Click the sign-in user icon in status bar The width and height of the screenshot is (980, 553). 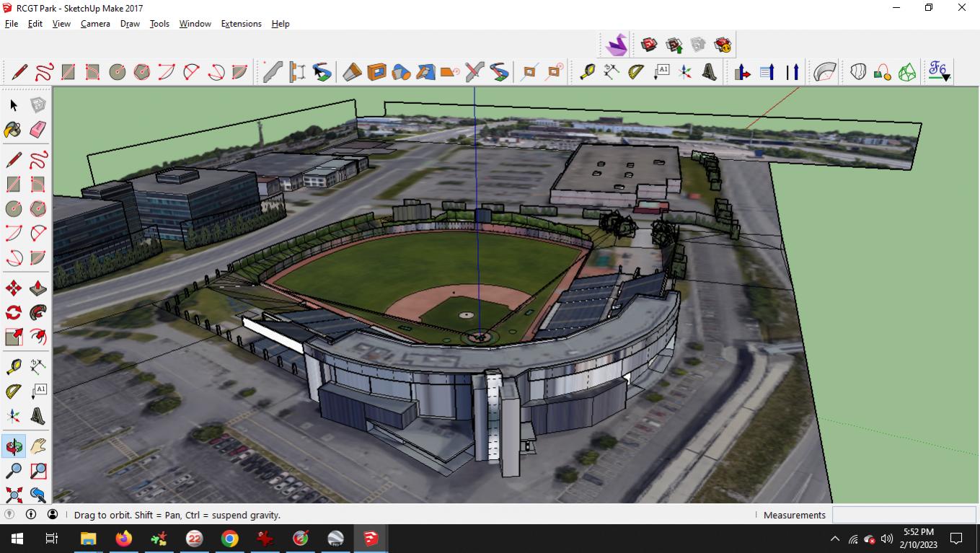pos(53,515)
